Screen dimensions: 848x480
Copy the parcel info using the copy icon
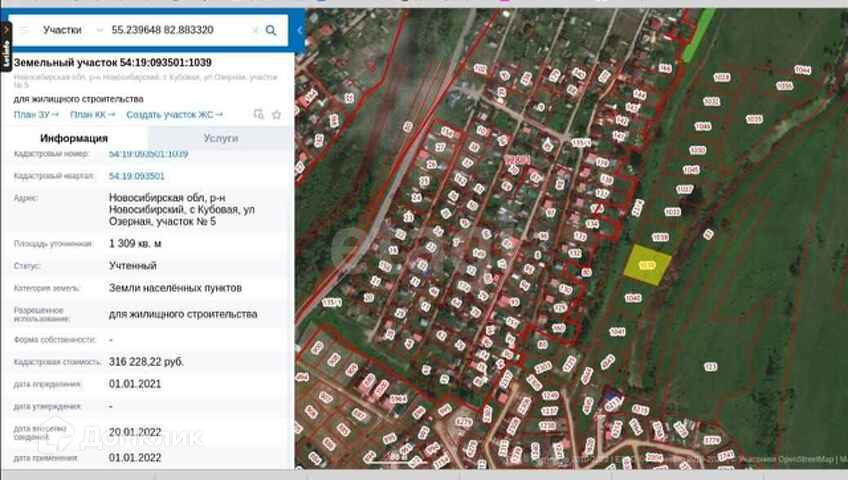[x=259, y=114]
